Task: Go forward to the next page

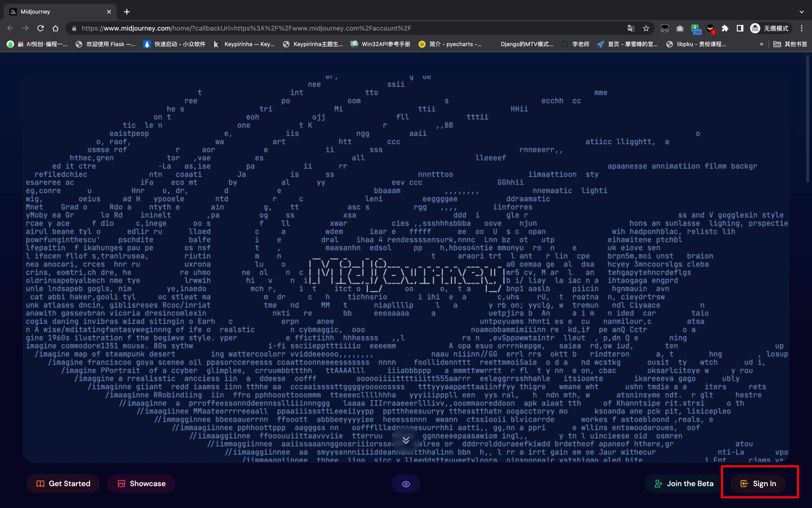Action: pyautogui.click(x=26, y=28)
